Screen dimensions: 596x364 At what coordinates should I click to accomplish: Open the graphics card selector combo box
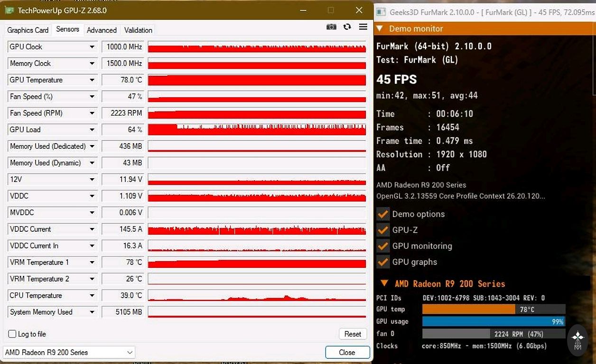click(69, 352)
